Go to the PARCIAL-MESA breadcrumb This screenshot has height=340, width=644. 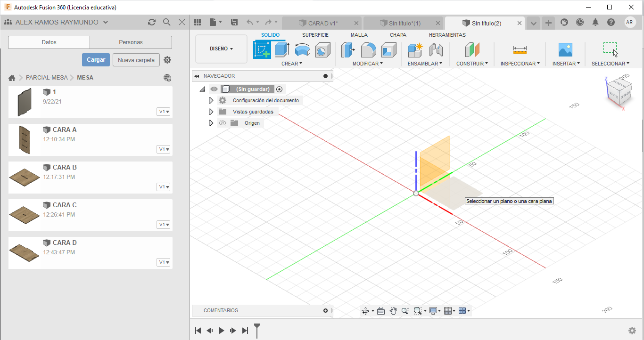(47, 78)
